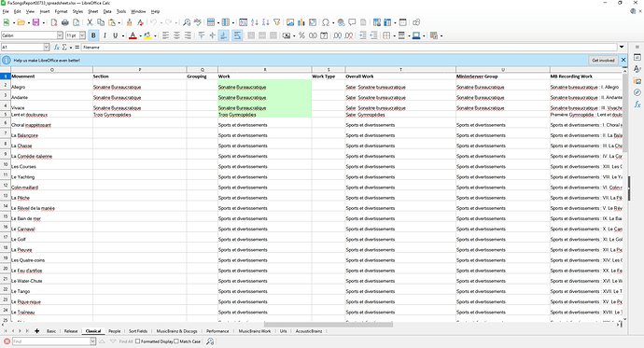Image resolution: width=644 pixels, height=348 pixels.
Task: Click the Spelling check icon
Action: (x=198, y=22)
